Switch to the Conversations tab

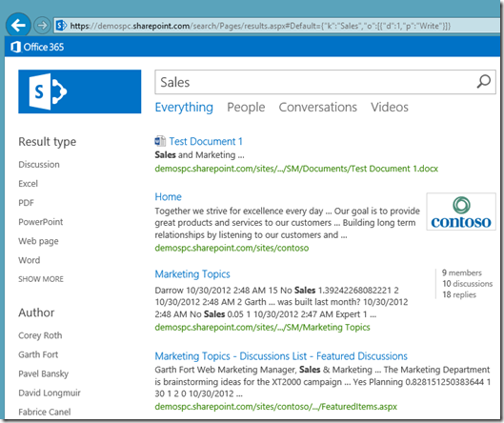click(x=317, y=107)
